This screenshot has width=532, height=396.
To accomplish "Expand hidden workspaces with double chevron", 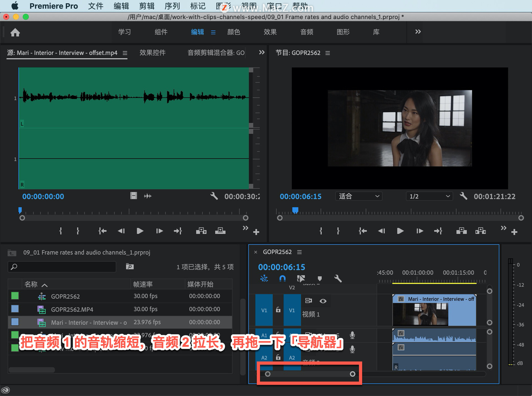I will click(418, 32).
